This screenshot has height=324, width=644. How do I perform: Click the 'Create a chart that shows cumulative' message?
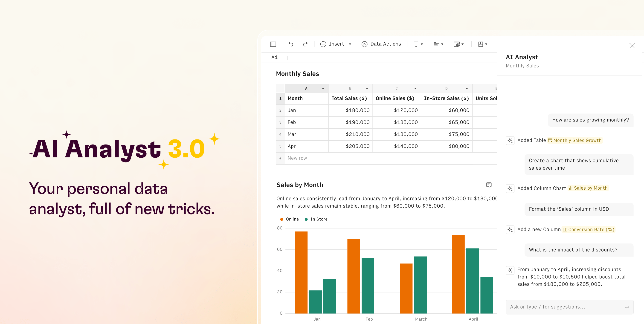pyautogui.click(x=579, y=165)
